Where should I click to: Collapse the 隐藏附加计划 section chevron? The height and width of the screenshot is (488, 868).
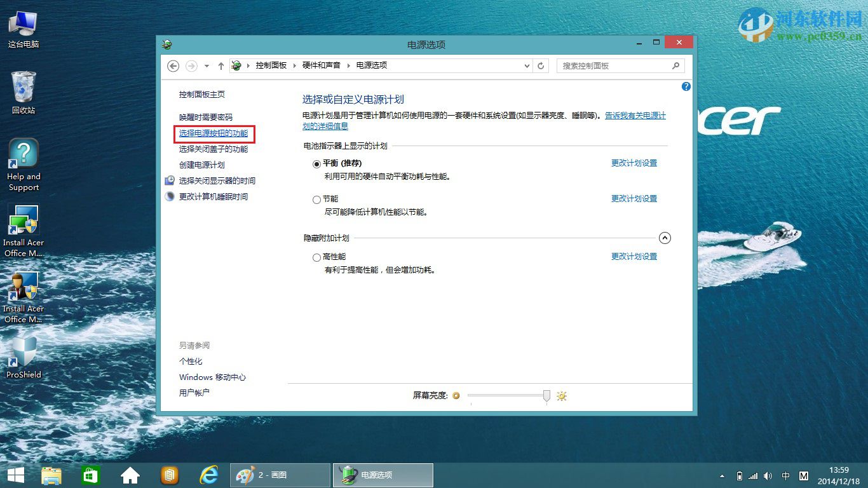665,238
